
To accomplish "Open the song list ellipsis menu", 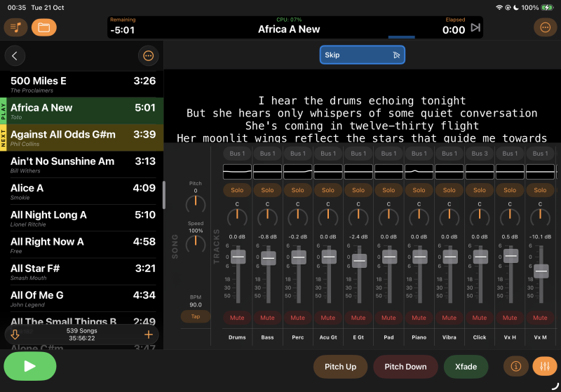I will point(148,56).
